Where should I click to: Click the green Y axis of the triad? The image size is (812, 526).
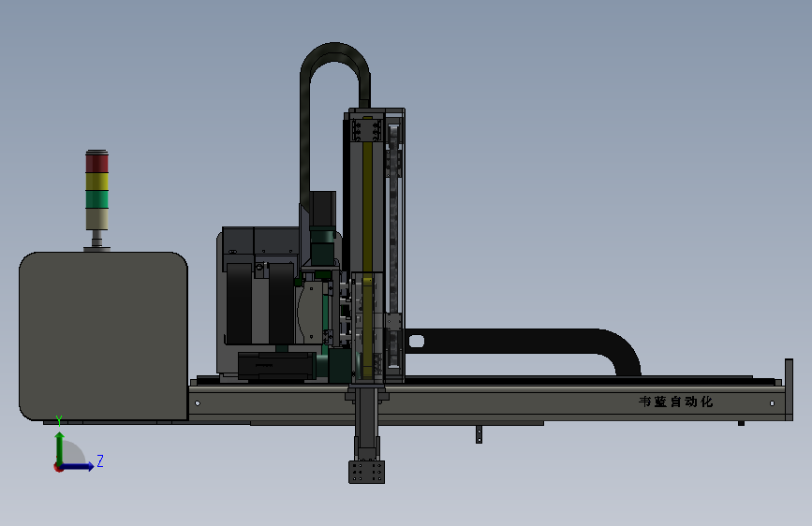pos(60,448)
